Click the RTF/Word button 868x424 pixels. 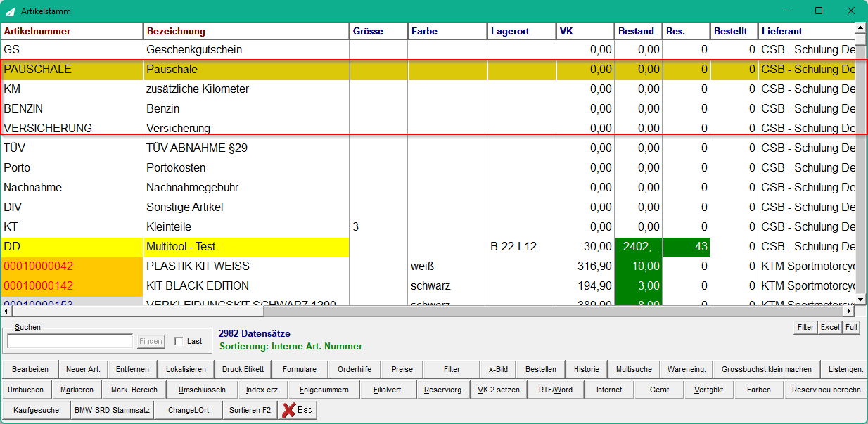coord(556,390)
